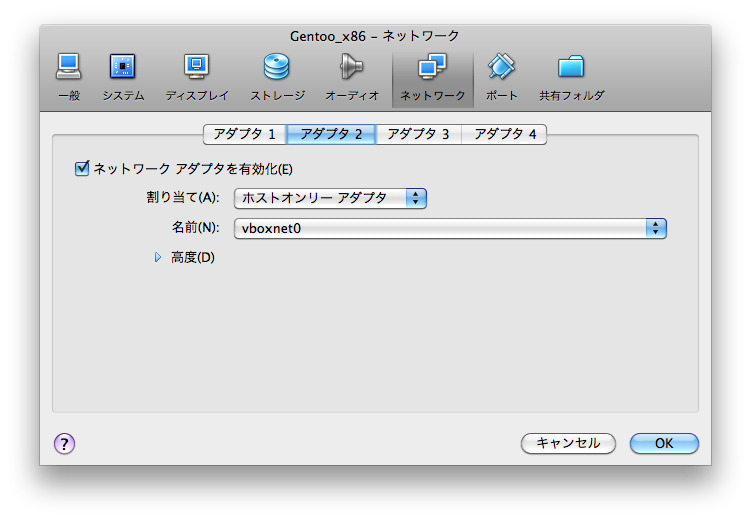Open the システム (System) settings icon
The height and width of the screenshot is (520, 751).
click(x=123, y=78)
